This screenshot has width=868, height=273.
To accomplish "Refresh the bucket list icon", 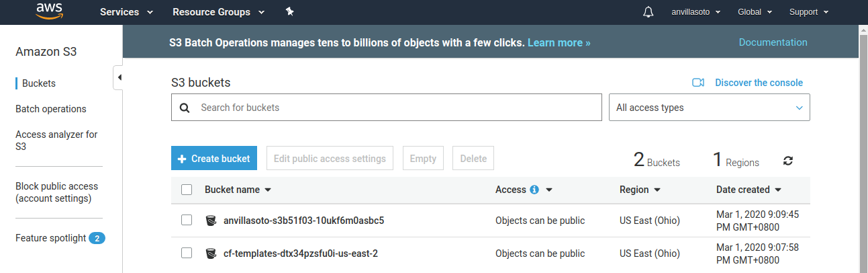I will pyautogui.click(x=788, y=161).
